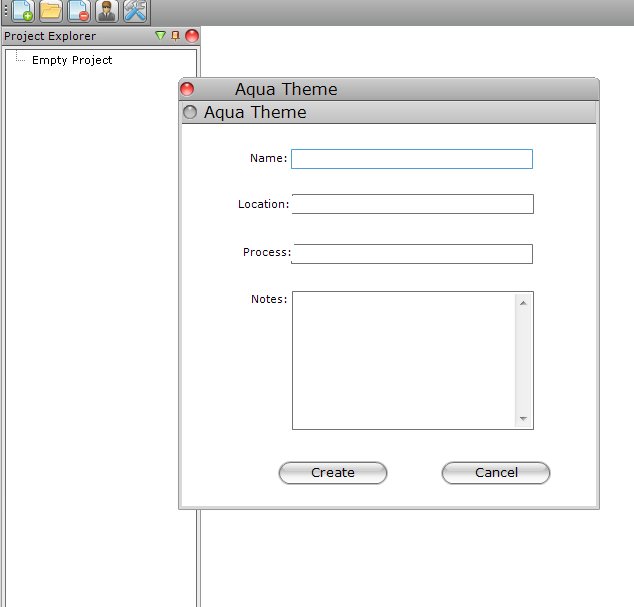Screen dimensions: 634x607
Task: Click the Project Explorer title text
Action: click(50, 36)
